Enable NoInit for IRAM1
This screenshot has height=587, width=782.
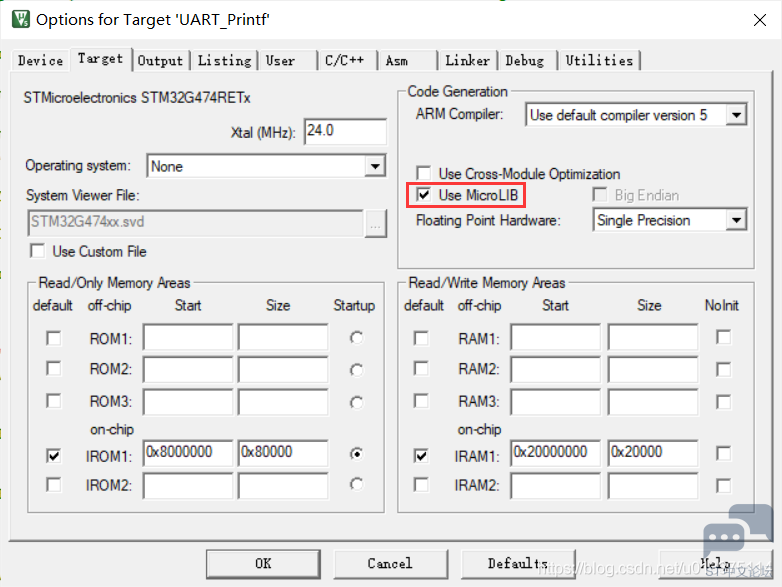723,453
